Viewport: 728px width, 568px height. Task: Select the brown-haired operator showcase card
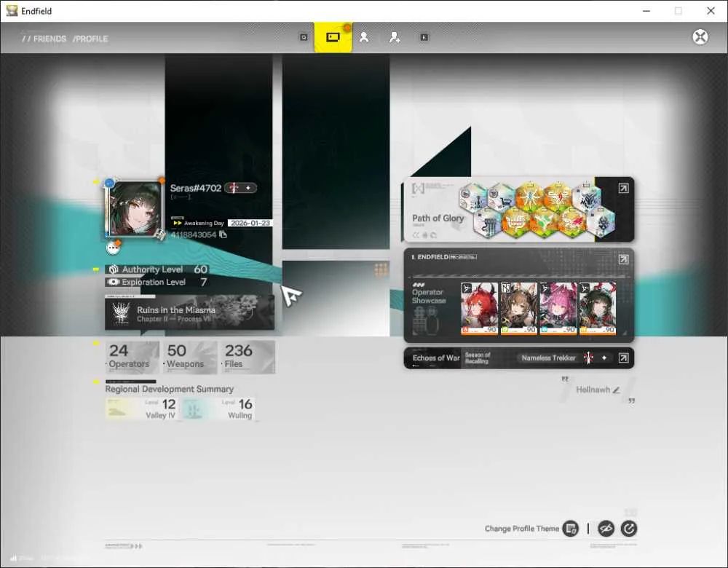(518, 308)
